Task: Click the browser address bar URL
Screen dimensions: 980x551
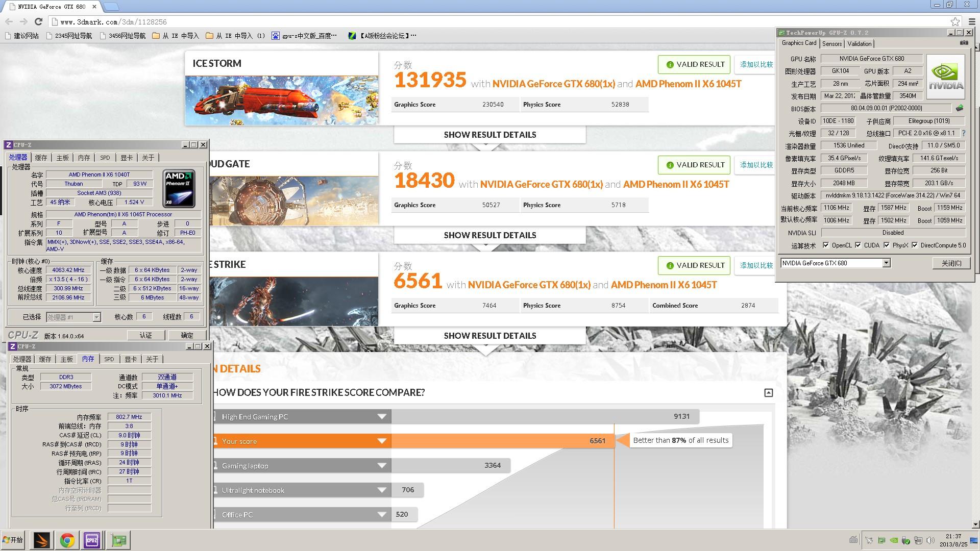Action: click(113, 22)
